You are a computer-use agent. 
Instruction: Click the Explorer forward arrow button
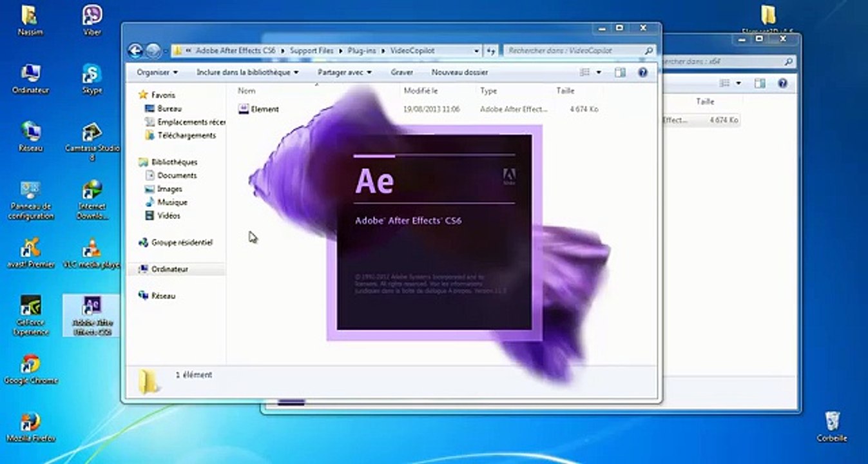click(153, 50)
